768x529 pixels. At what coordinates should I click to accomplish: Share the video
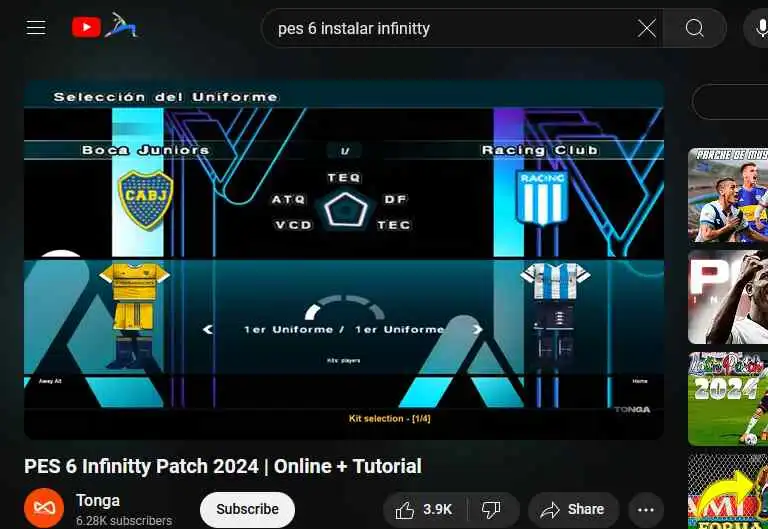point(573,510)
